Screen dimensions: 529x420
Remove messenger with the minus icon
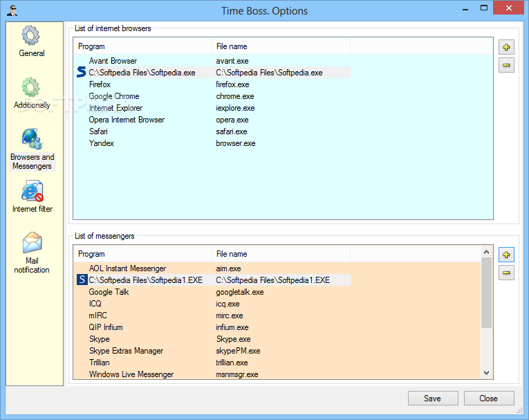[x=506, y=273]
